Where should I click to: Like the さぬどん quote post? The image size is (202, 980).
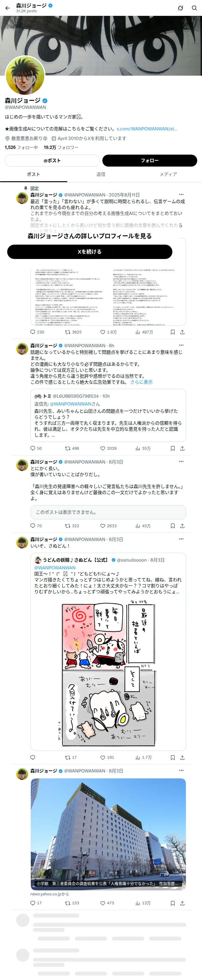click(x=107, y=758)
